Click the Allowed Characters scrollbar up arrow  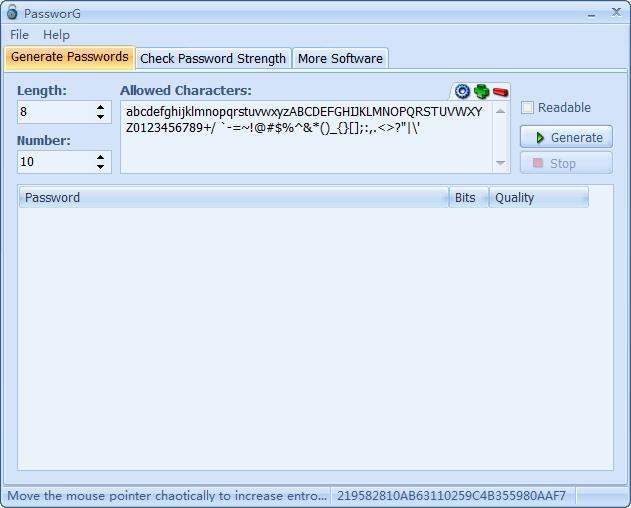click(501, 110)
